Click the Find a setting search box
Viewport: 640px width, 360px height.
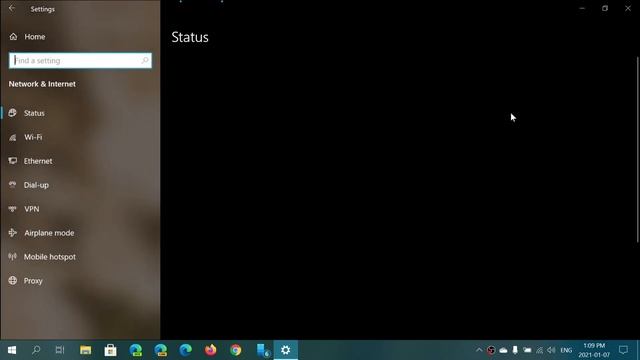point(80,60)
